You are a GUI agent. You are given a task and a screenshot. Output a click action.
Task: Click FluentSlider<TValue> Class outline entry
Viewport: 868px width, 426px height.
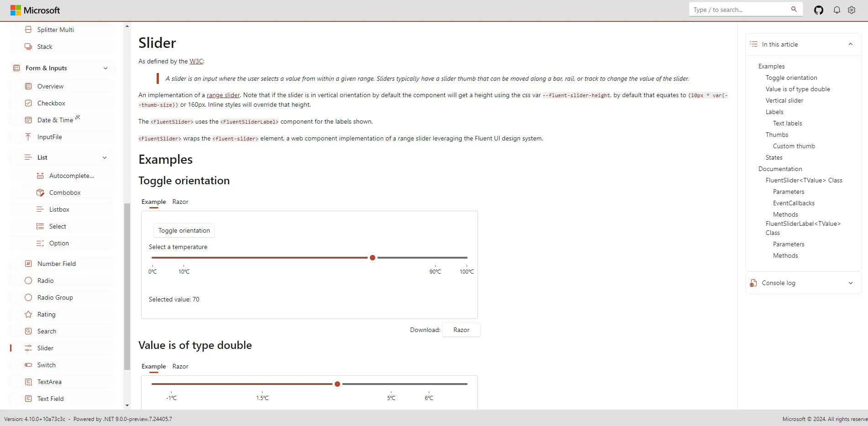point(804,180)
